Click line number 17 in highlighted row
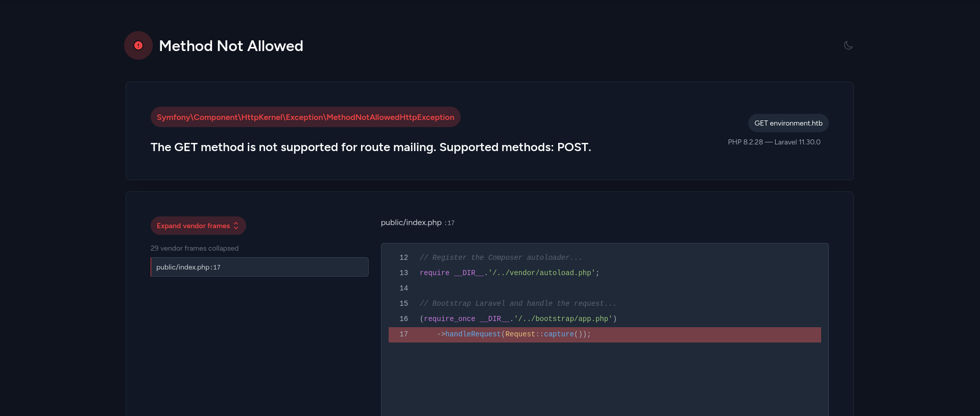This screenshot has height=416, width=980. 403,334
